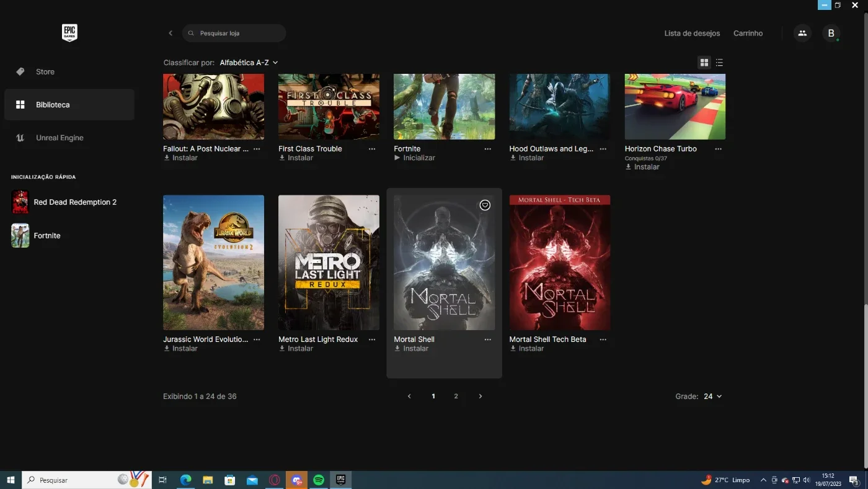The image size is (868, 489).
Task: Switch to list view layout
Action: (x=719, y=63)
